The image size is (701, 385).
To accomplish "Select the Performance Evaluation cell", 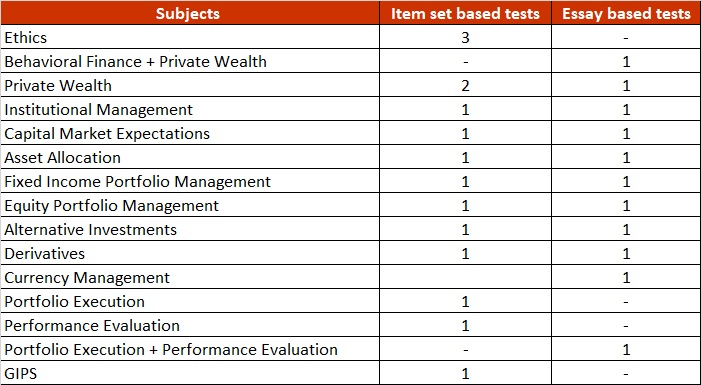I will (x=190, y=325).
